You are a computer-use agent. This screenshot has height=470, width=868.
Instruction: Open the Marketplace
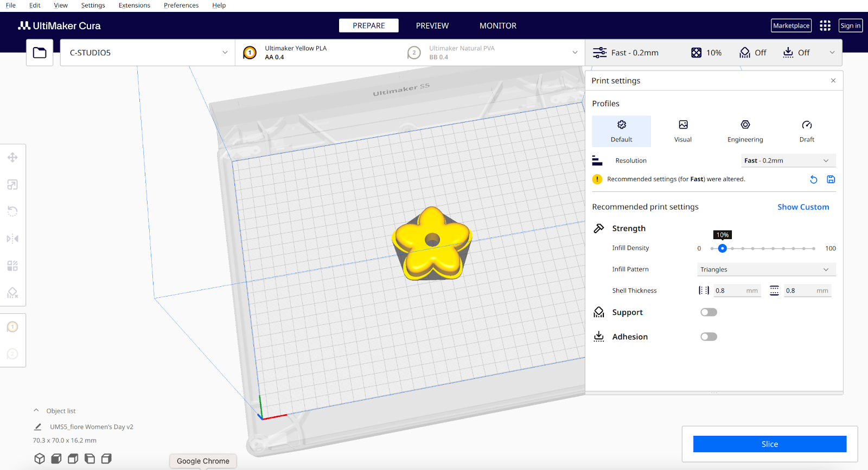(792, 25)
